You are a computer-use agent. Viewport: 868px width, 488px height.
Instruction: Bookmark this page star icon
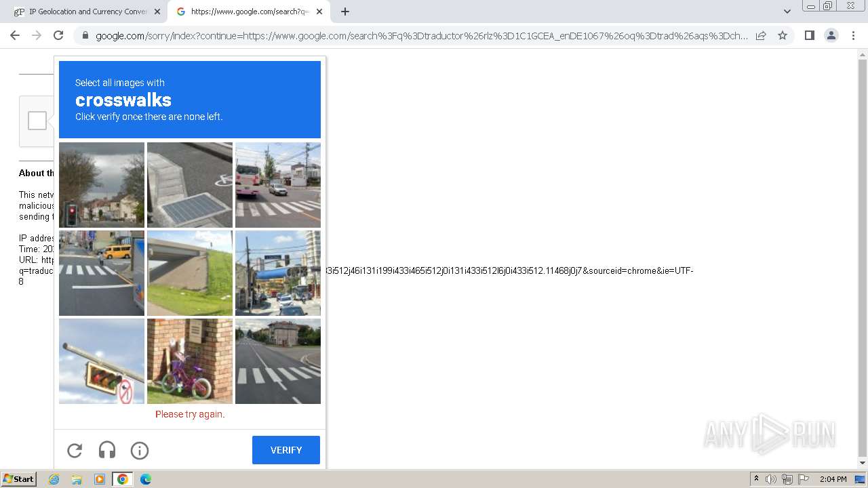[x=783, y=35]
